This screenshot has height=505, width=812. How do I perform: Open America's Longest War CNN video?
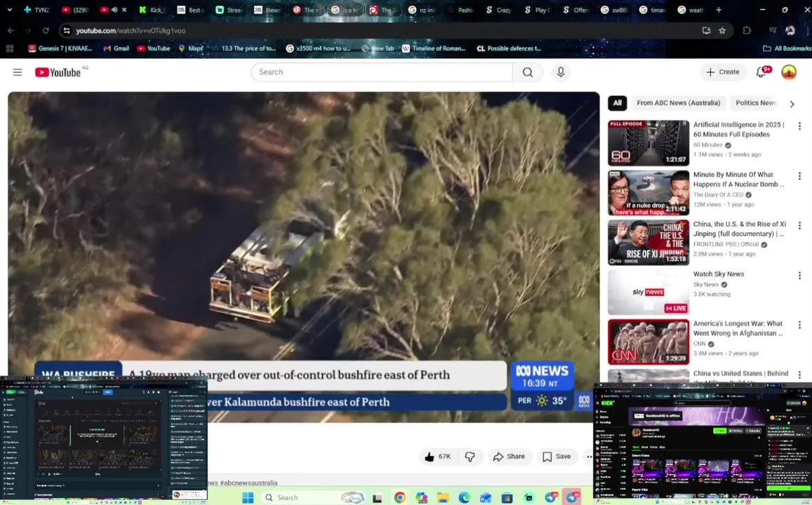(648, 342)
